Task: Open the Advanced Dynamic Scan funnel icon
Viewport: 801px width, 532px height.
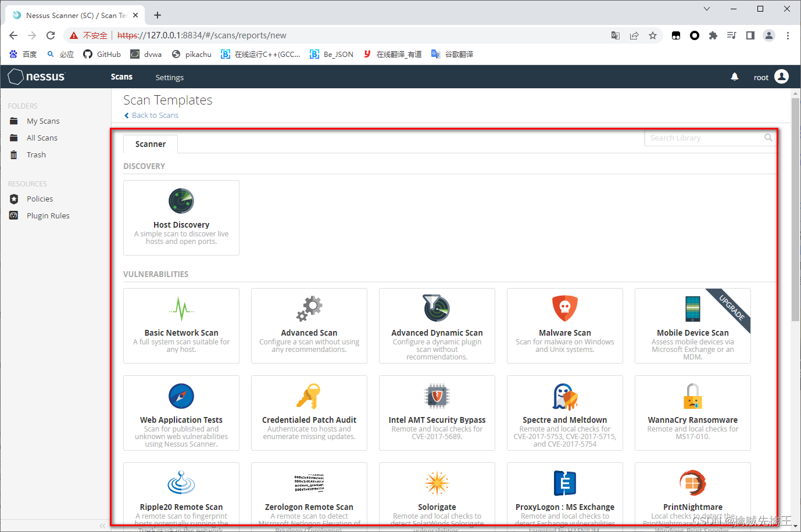Action: [x=437, y=308]
